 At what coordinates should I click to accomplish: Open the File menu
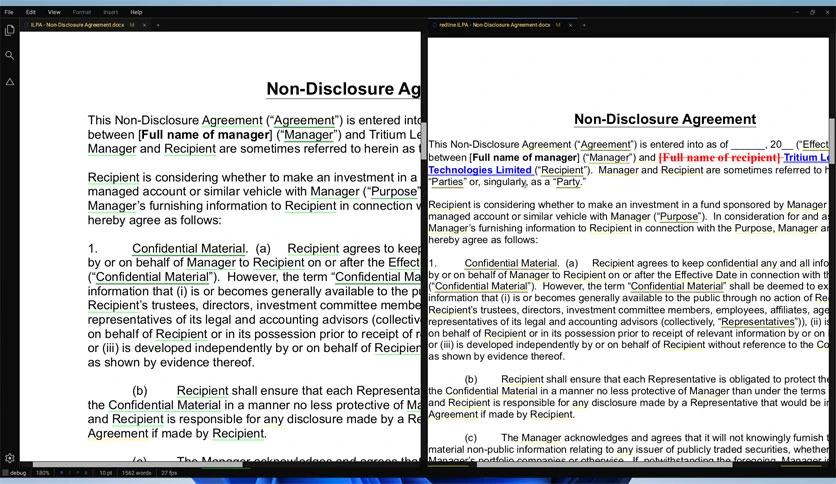(x=9, y=12)
